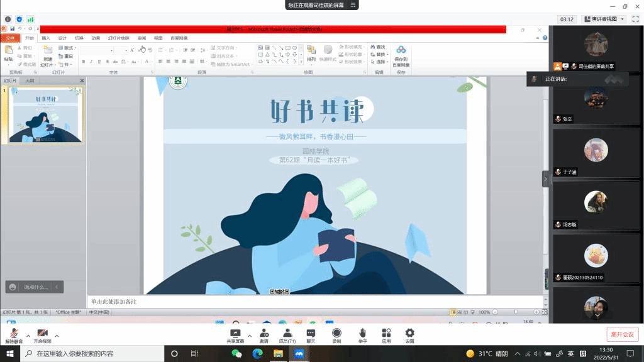Click 保存到百度网盘 button in ribbon
644x362 pixels.
tap(401, 57)
